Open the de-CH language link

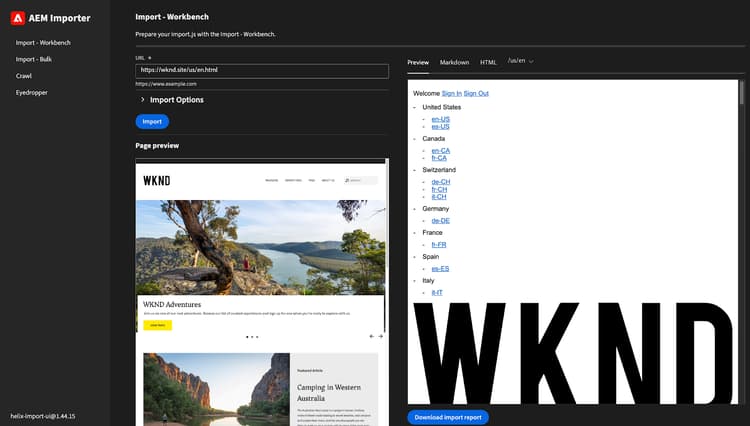pos(441,182)
